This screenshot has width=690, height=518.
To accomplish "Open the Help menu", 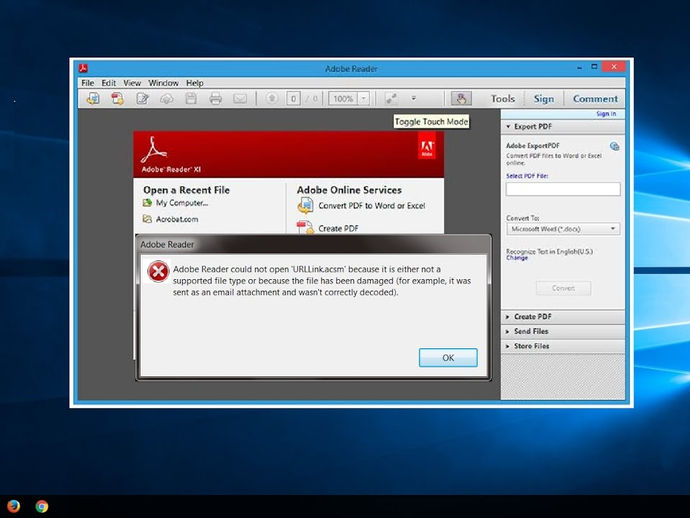I will pos(195,83).
